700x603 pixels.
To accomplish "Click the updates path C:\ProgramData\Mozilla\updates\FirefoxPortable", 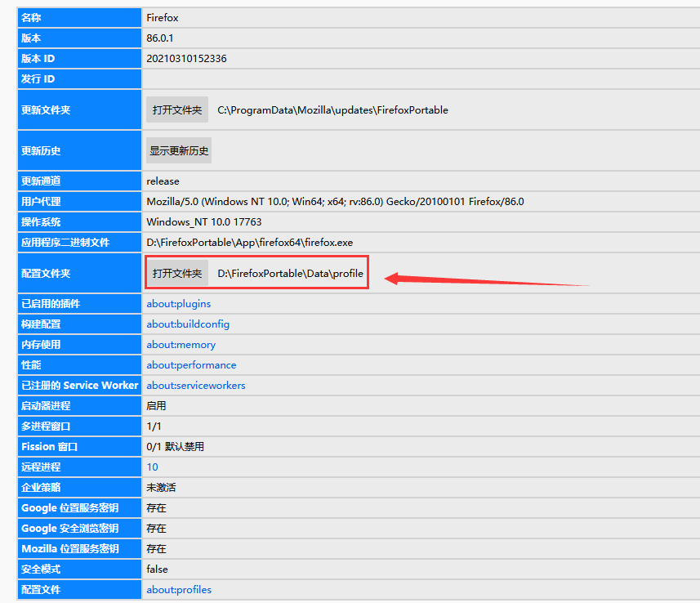I will [x=332, y=109].
